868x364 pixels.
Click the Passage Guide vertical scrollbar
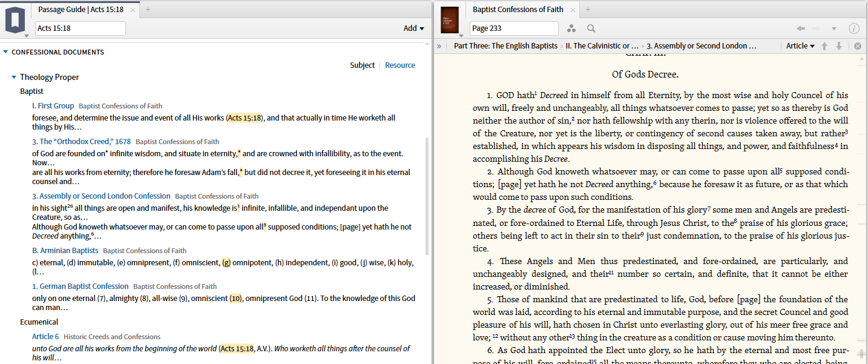point(428,195)
